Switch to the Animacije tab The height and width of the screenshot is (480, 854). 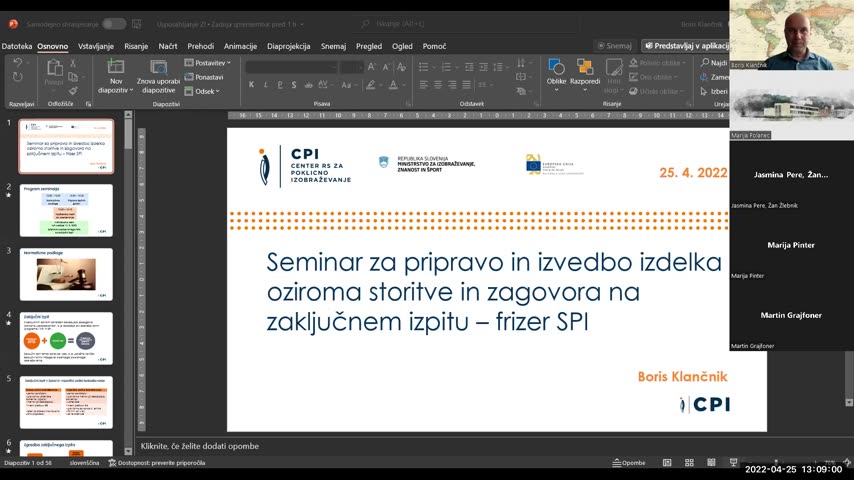click(x=240, y=46)
